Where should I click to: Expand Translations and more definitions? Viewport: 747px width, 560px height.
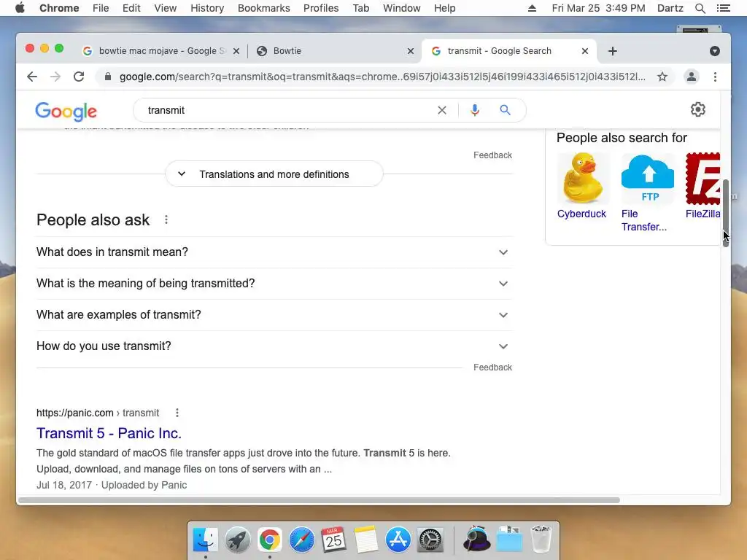274,174
